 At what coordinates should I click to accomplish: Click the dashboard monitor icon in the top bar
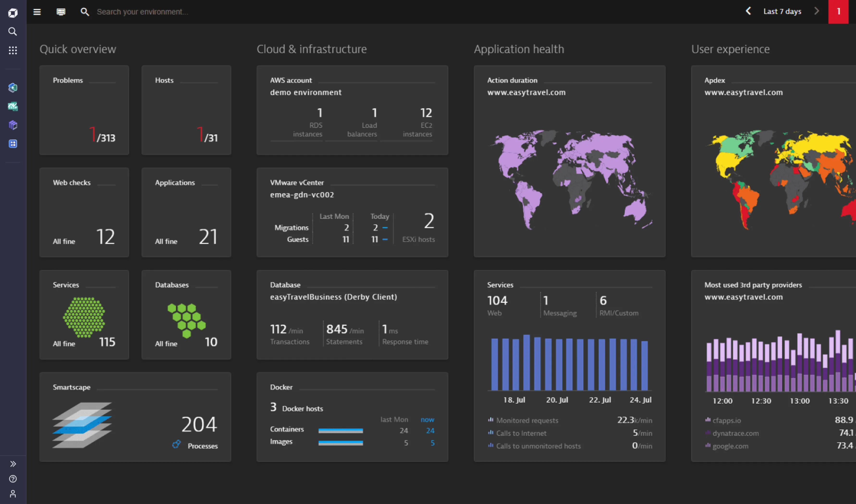click(61, 12)
